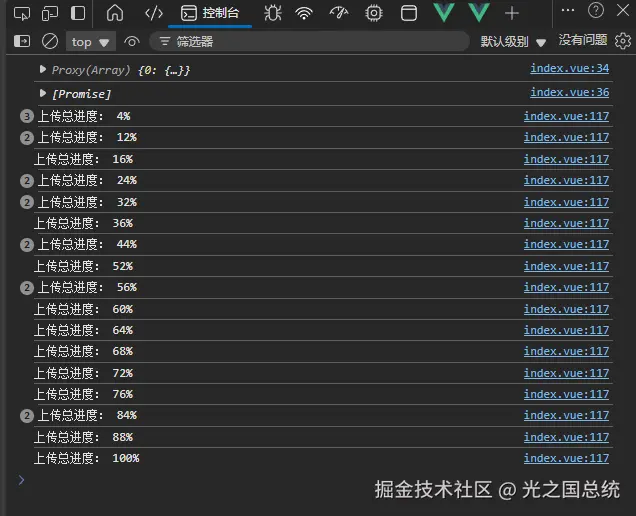Open index.vue:117 link on 88% row
The height and width of the screenshot is (516, 636).
coord(566,437)
